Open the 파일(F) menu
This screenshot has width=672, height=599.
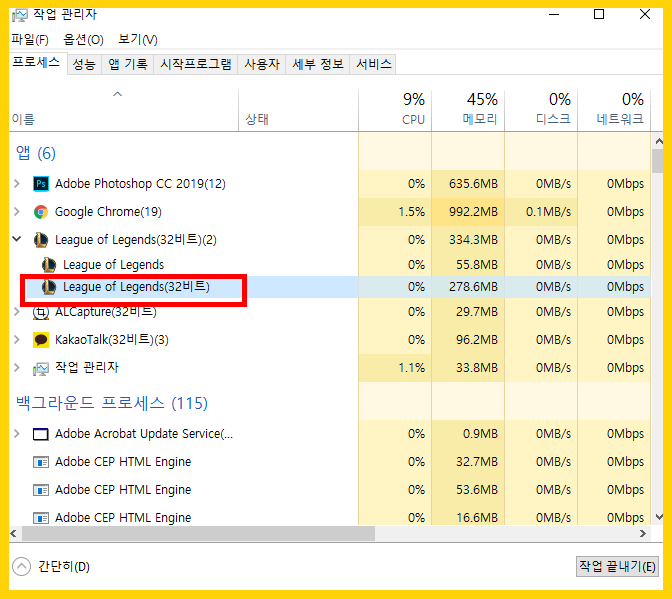30,39
